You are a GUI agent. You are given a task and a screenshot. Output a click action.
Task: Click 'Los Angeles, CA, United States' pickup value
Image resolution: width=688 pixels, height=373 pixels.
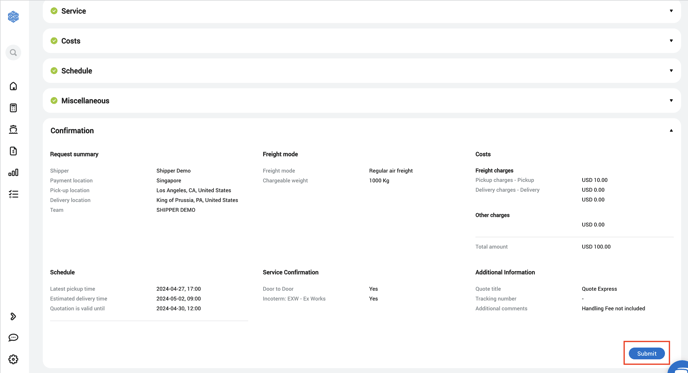coord(194,190)
